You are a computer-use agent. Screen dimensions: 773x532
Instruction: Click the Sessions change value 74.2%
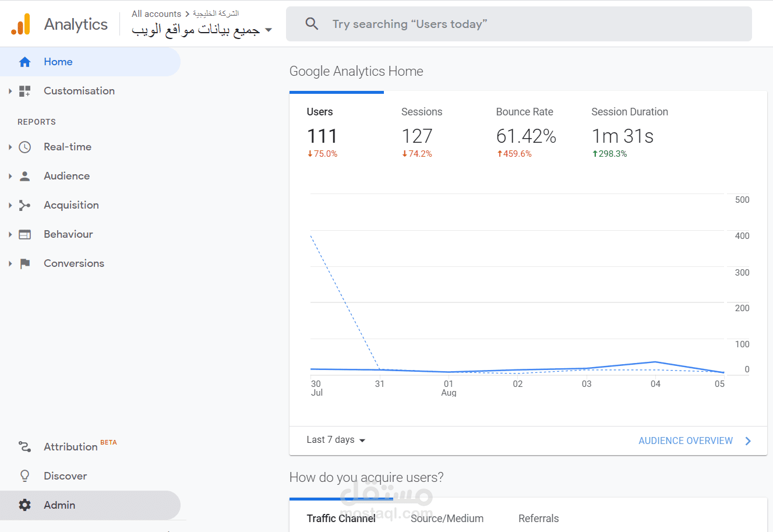coord(416,154)
